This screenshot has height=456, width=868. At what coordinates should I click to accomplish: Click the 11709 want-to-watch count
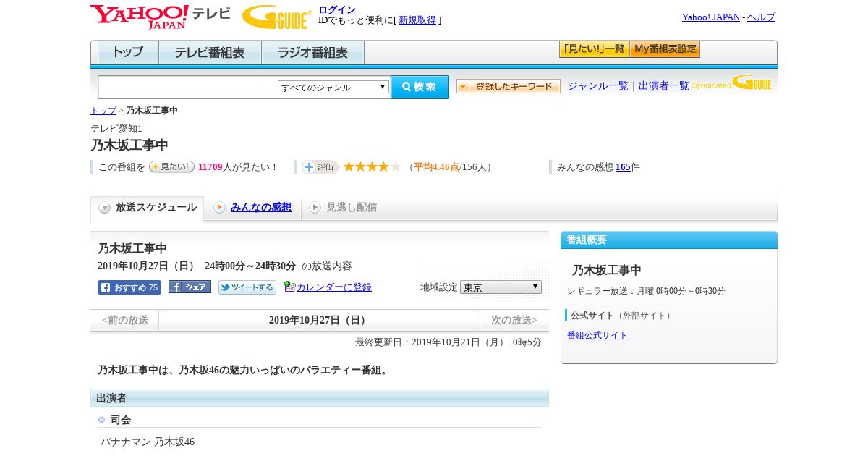[210, 167]
